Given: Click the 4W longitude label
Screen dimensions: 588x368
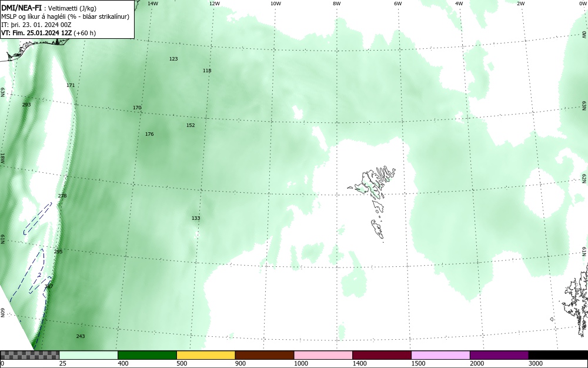Looking at the screenshot, I should tap(459, 4).
